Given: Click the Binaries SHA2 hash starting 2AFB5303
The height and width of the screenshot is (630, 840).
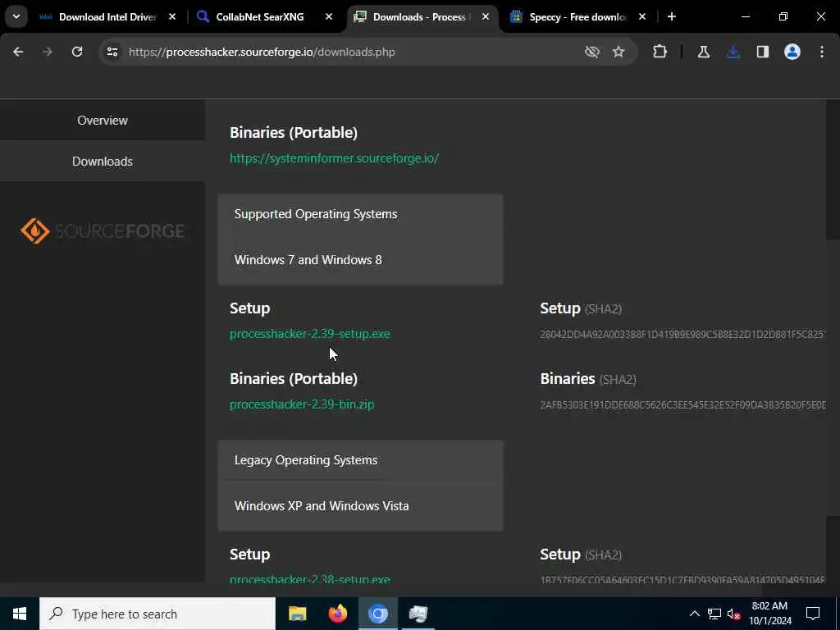Looking at the screenshot, I should pos(683,405).
